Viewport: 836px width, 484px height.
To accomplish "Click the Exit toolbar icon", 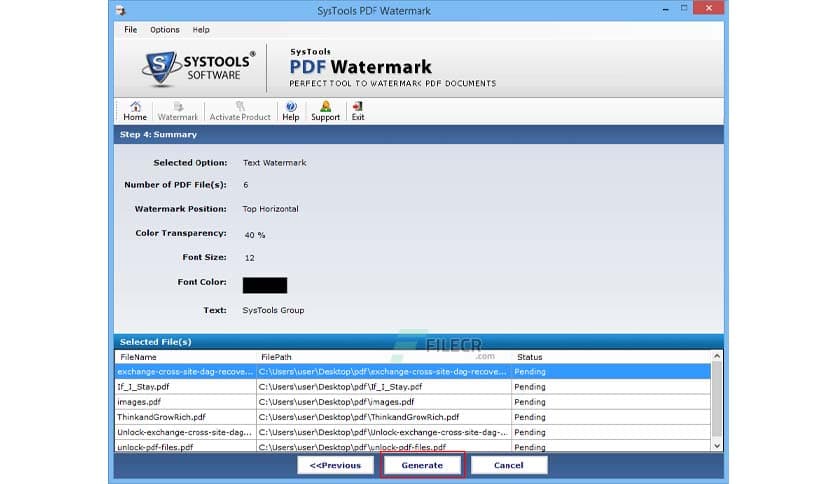I will 358,111.
